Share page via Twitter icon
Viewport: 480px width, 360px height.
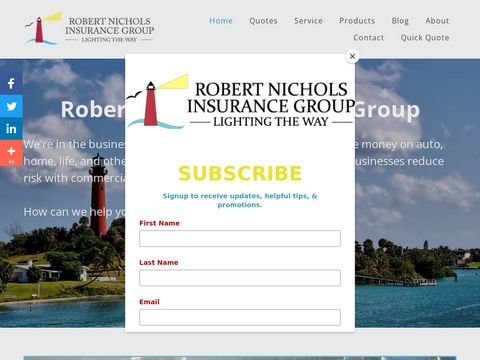(x=11, y=106)
